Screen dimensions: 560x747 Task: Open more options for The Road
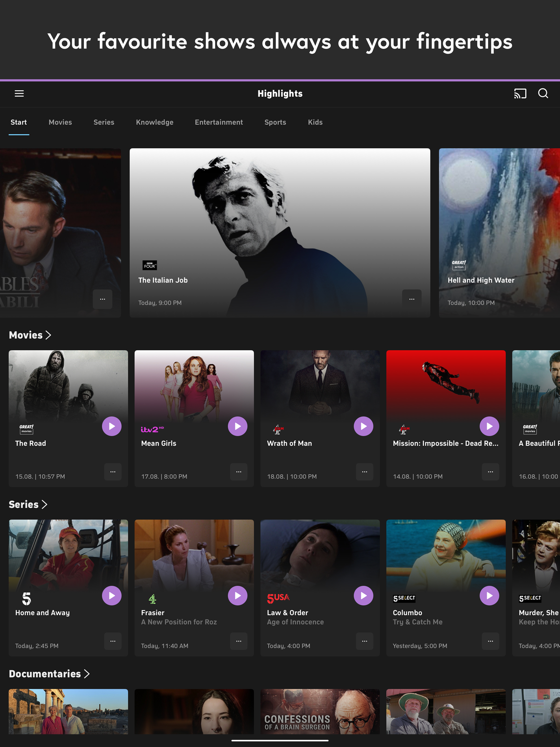point(113,471)
